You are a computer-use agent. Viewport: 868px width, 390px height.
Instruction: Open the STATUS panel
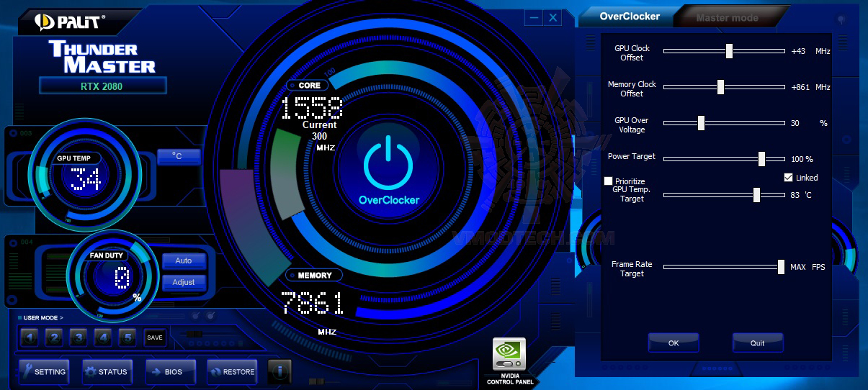coord(107,371)
